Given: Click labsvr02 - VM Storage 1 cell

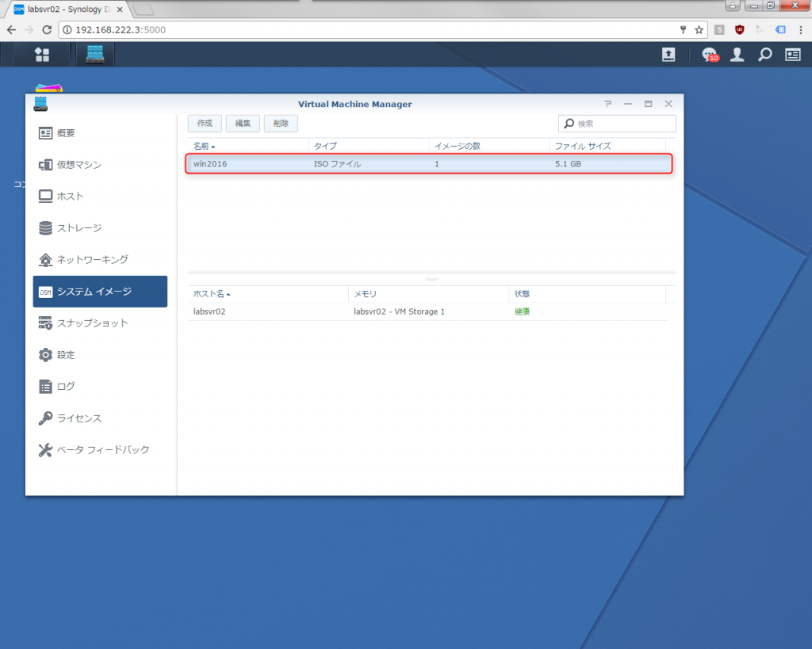Looking at the screenshot, I should 400,311.
